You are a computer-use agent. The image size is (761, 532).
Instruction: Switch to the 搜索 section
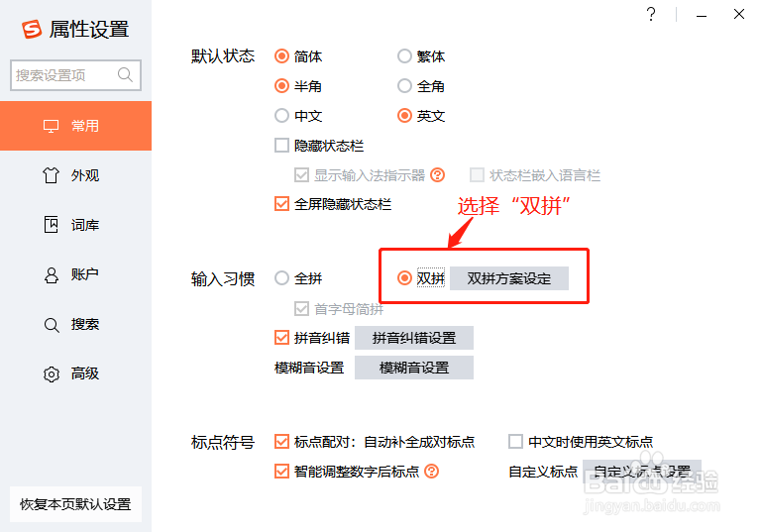(75, 324)
